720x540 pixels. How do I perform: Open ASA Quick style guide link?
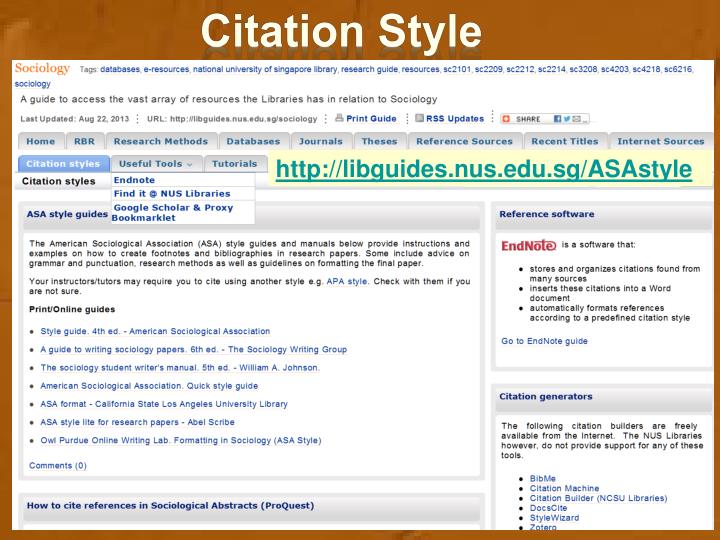click(149, 386)
